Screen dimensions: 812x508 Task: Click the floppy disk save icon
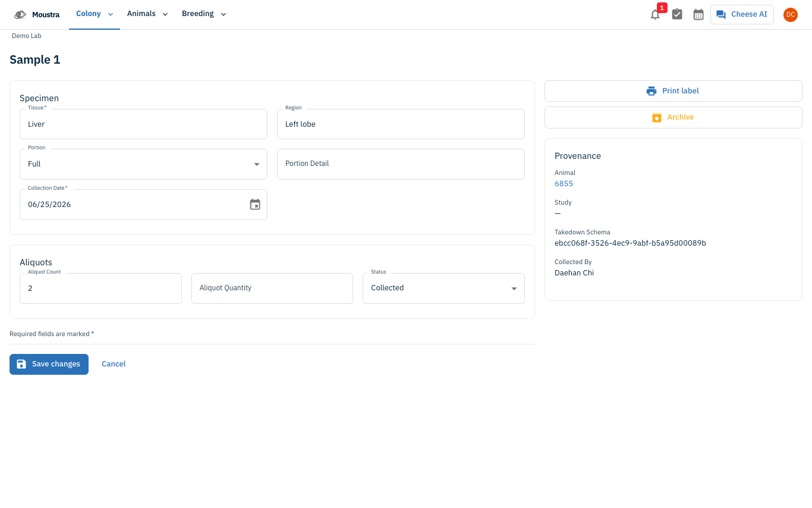pyautogui.click(x=21, y=364)
